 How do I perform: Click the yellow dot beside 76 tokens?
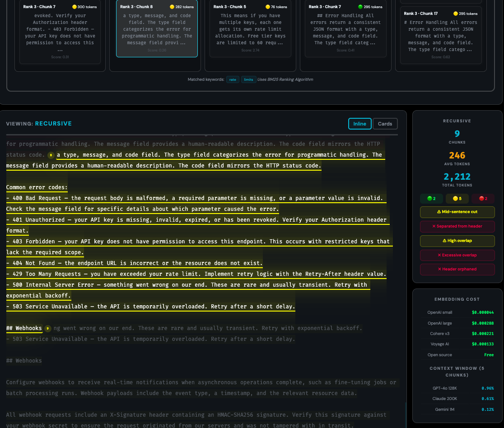point(268,7)
